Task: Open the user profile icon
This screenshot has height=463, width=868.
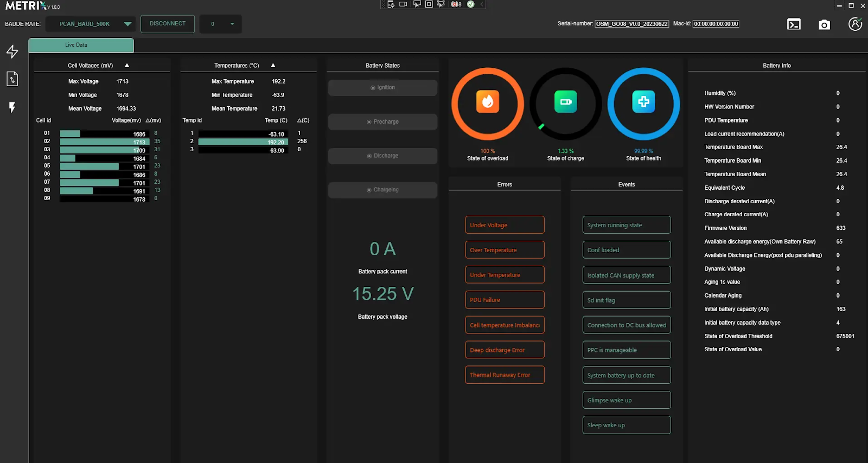Action: tap(855, 24)
